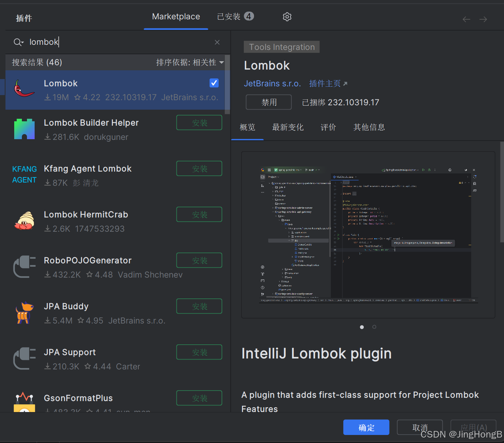Open the 插件主页 plugin homepage link
Screen dimensions: 504x443
[x=328, y=84]
